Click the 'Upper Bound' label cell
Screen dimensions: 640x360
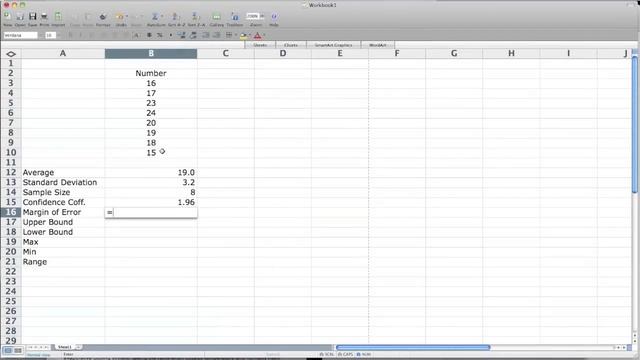coord(63,222)
